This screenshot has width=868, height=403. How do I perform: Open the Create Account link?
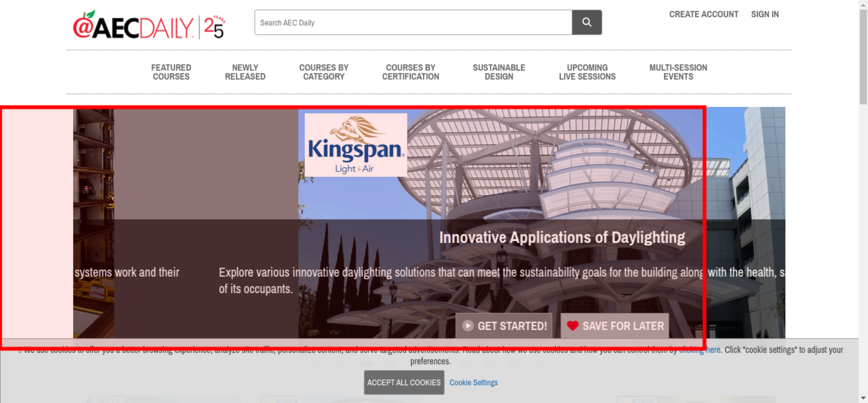tap(704, 14)
